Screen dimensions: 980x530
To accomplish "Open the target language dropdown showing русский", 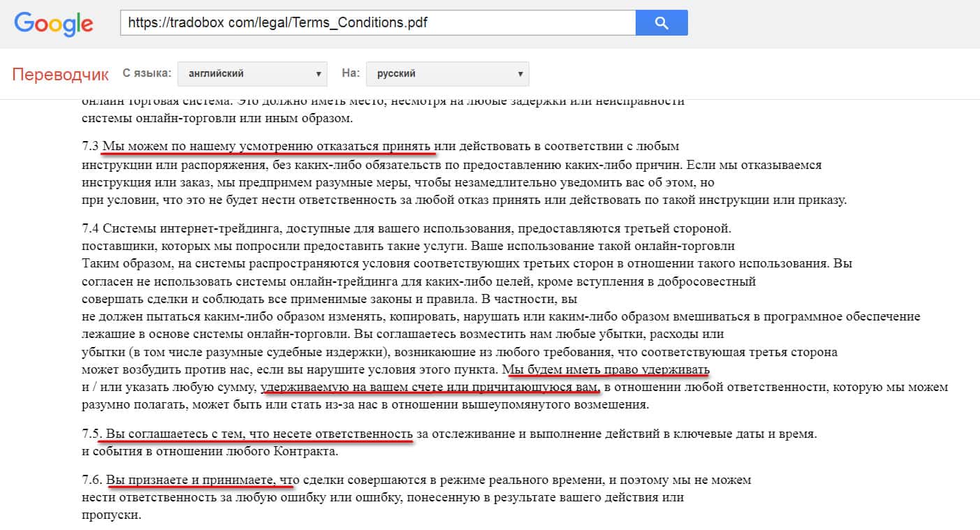I will [447, 73].
